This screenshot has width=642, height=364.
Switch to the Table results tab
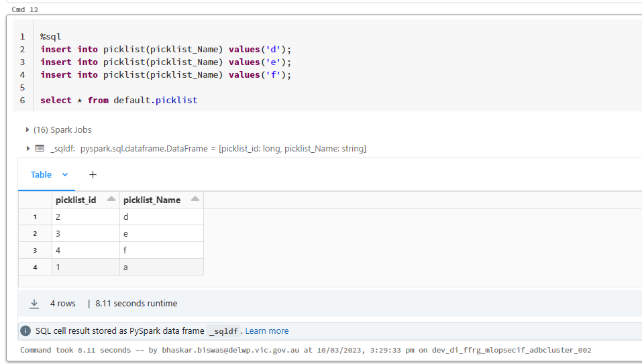click(x=41, y=175)
